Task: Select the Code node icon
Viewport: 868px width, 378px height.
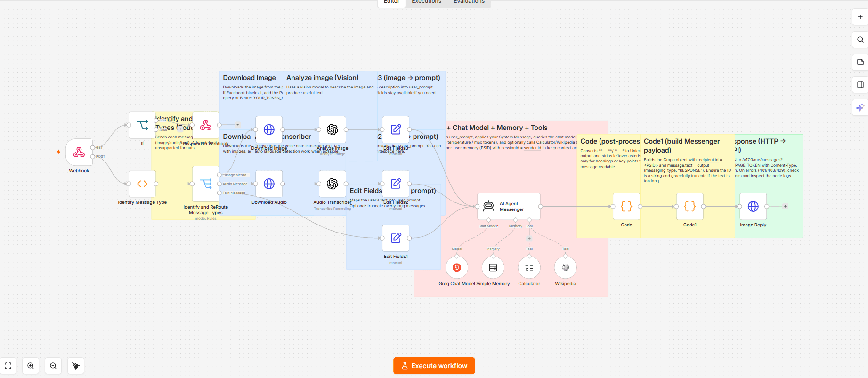Action: 626,206
